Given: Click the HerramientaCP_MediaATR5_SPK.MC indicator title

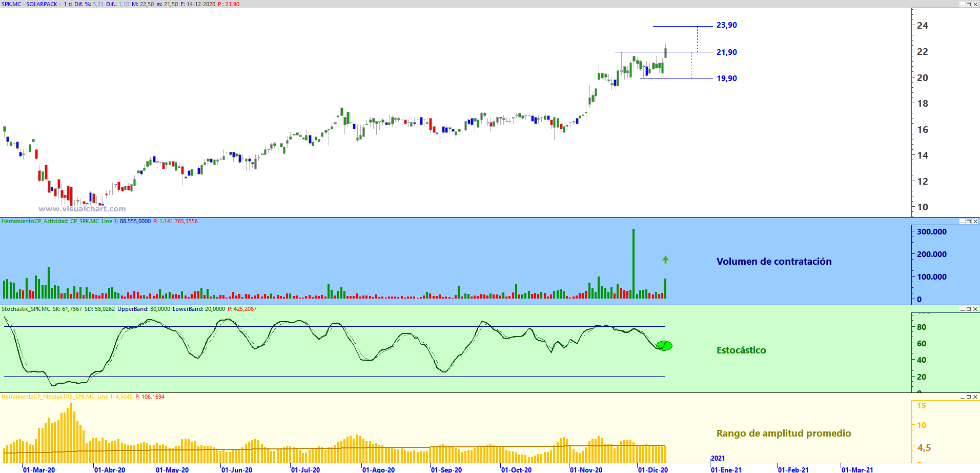Looking at the screenshot, I should point(48,397).
